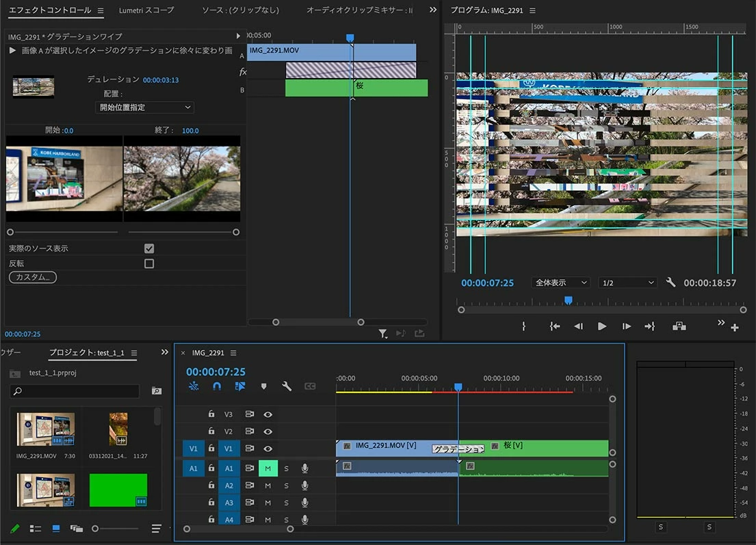Click the A1 voice-over record microphone
The image size is (756, 545).
(x=304, y=468)
